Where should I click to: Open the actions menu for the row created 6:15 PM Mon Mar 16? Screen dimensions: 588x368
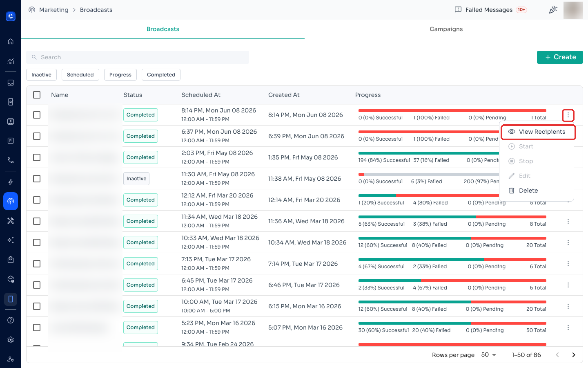568,306
